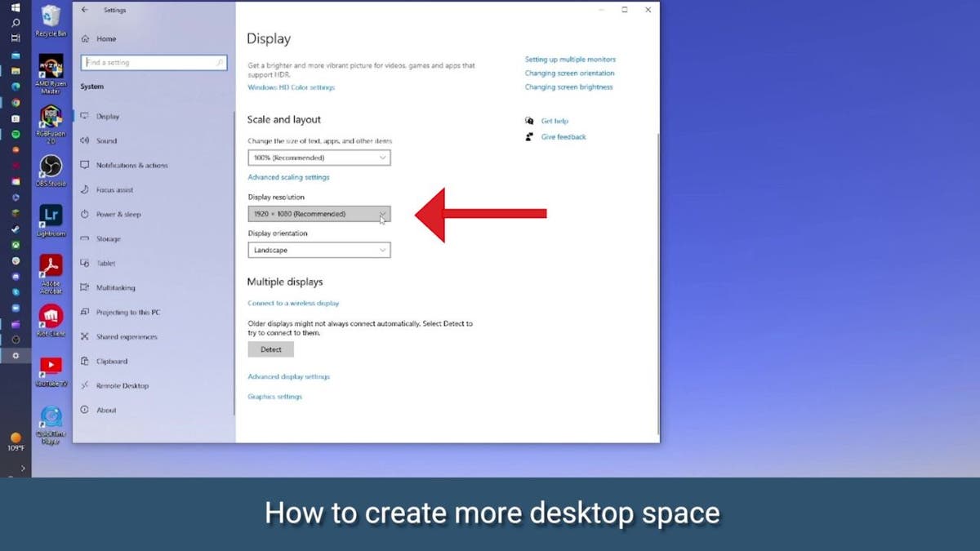Click inside the Find a setting field
This screenshot has height=551, width=980.
pos(154,62)
